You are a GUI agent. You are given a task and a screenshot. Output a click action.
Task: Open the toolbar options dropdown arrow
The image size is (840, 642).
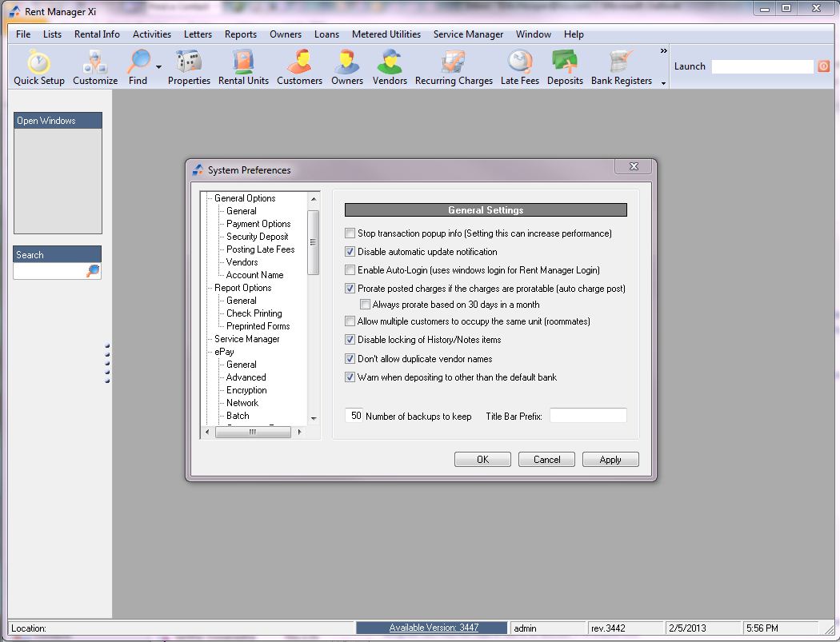(x=663, y=83)
